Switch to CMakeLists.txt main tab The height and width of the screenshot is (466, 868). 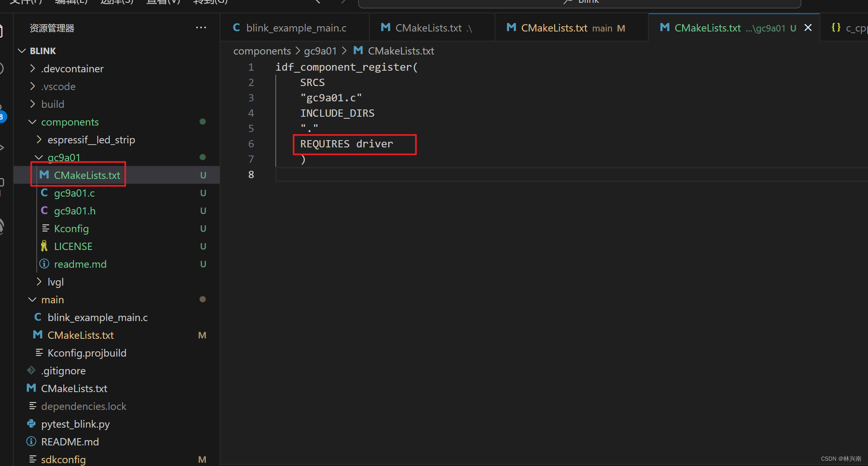[x=571, y=28]
